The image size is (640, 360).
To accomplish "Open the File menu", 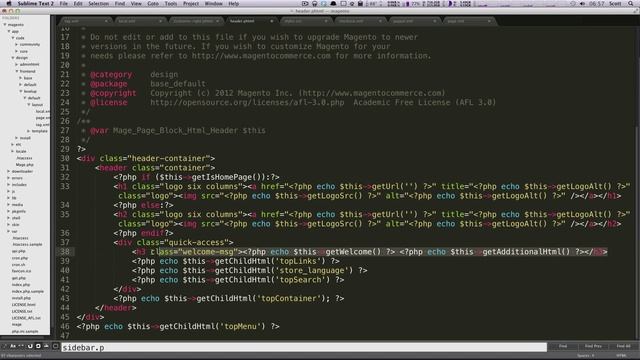I will click(64, 3).
